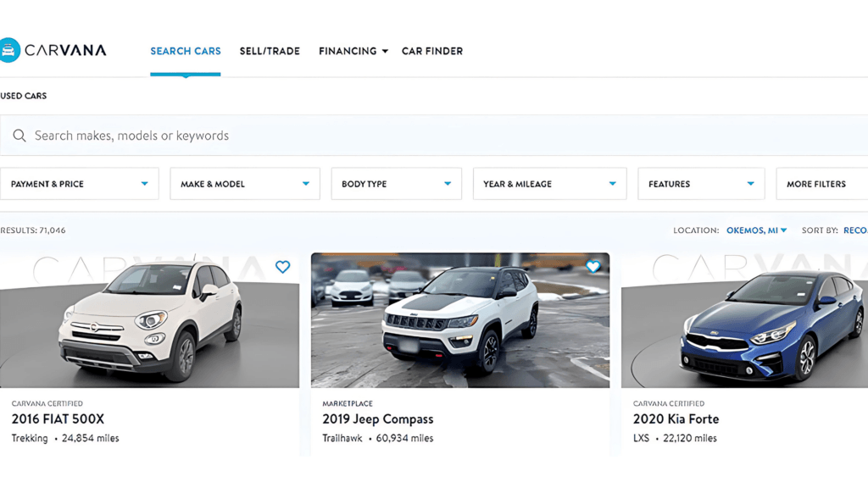
Task: Open the blue Kia Forte photo
Action: 744,320
